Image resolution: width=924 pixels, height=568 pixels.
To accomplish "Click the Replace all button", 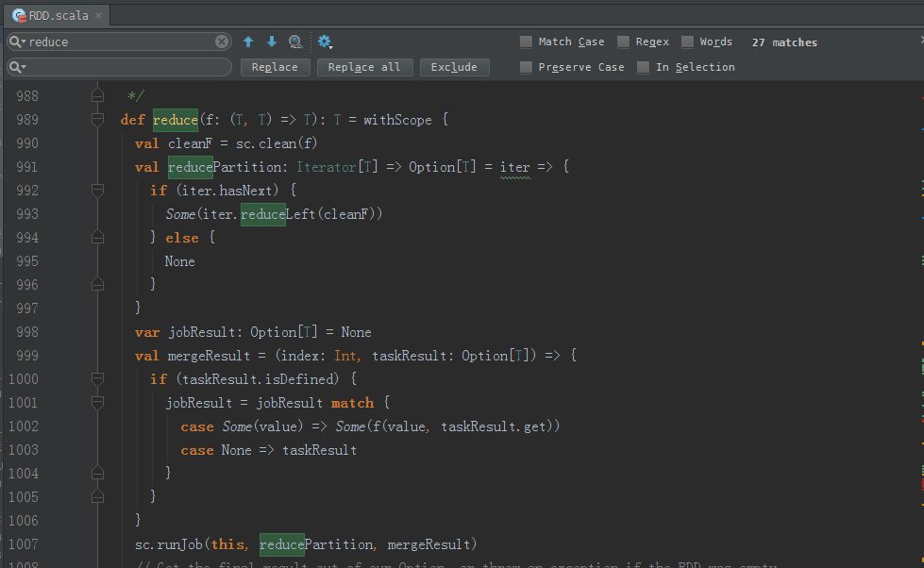I will pyautogui.click(x=364, y=67).
